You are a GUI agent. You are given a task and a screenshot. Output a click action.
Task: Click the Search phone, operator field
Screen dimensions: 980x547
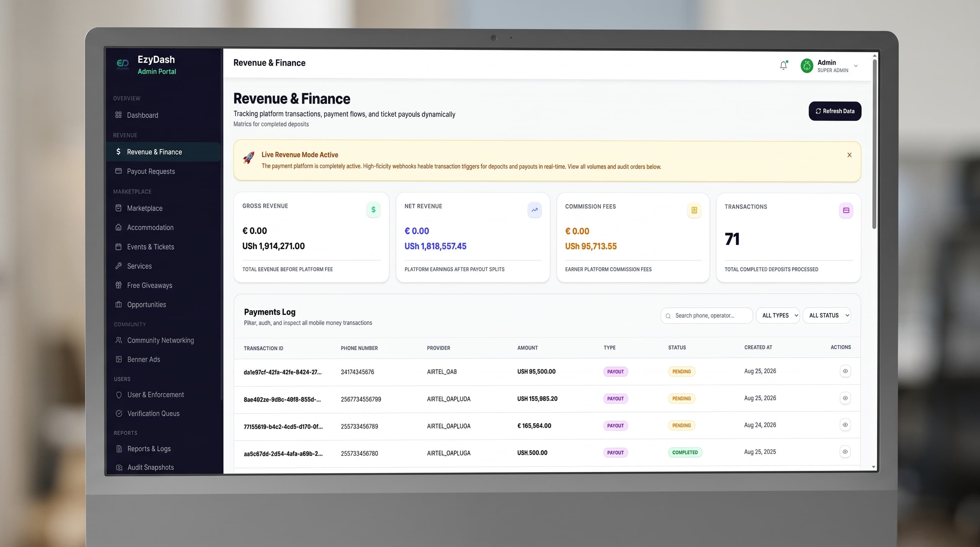pos(707,316)
